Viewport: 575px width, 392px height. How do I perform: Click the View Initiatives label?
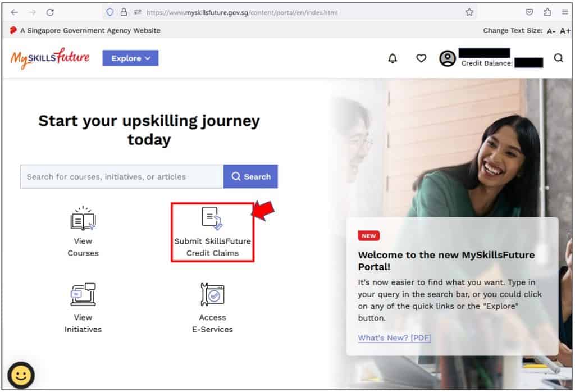[83, 323]
